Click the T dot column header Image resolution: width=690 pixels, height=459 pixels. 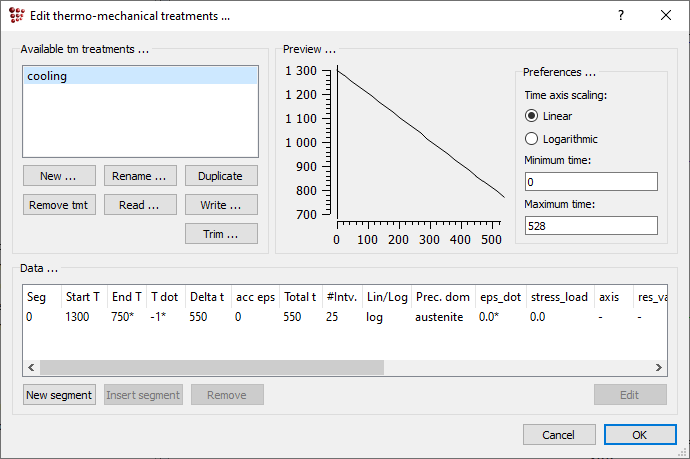[165, 297]
